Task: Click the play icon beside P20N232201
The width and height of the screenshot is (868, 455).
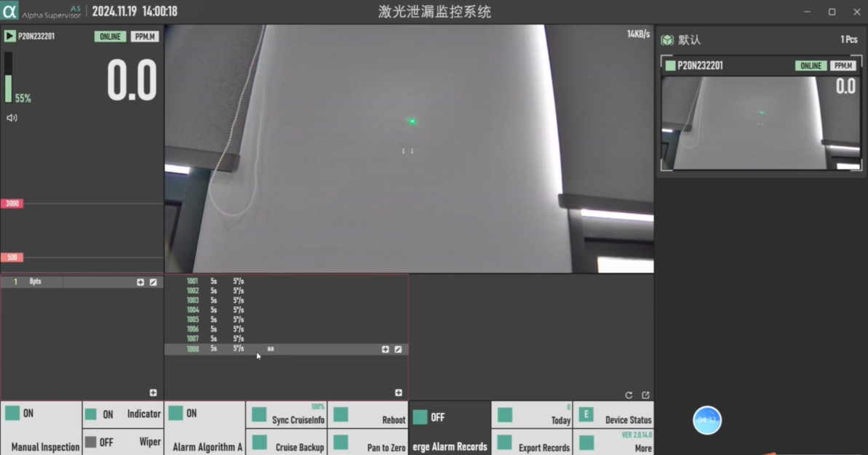Action: (9, 36)
